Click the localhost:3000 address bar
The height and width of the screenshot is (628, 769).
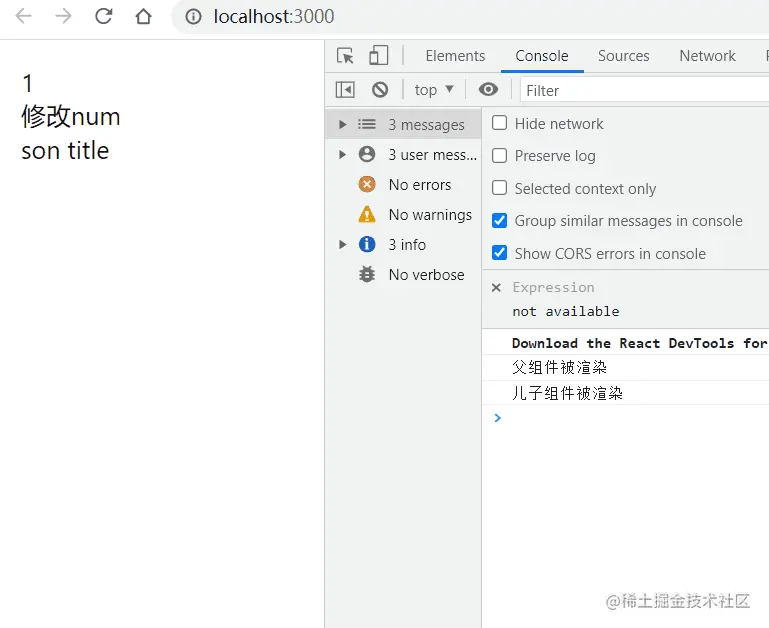click(470, 17)
